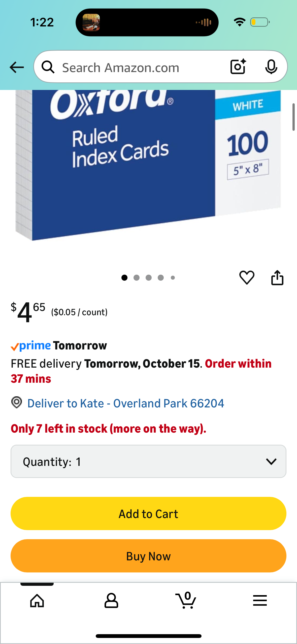Tap the microphone voice search icon
Image resolution: width=297 pixels, height=644 pixels.
click(271, 67)
